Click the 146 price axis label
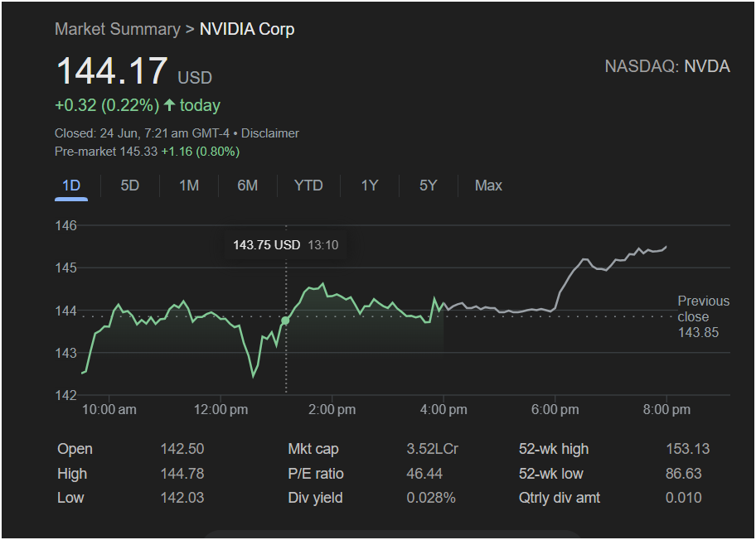756x540 pixels. [x=66, y=225]
